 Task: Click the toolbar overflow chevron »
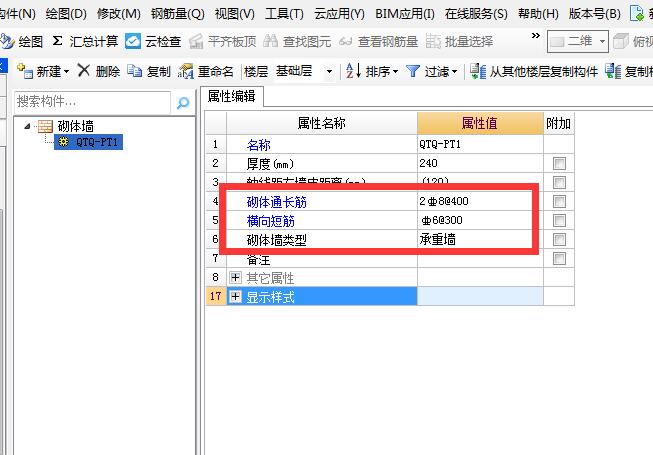click(x=536, y=36)
